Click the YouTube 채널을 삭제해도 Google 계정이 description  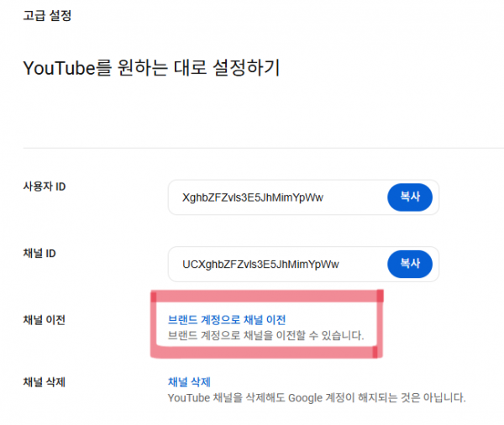[317, 397]
